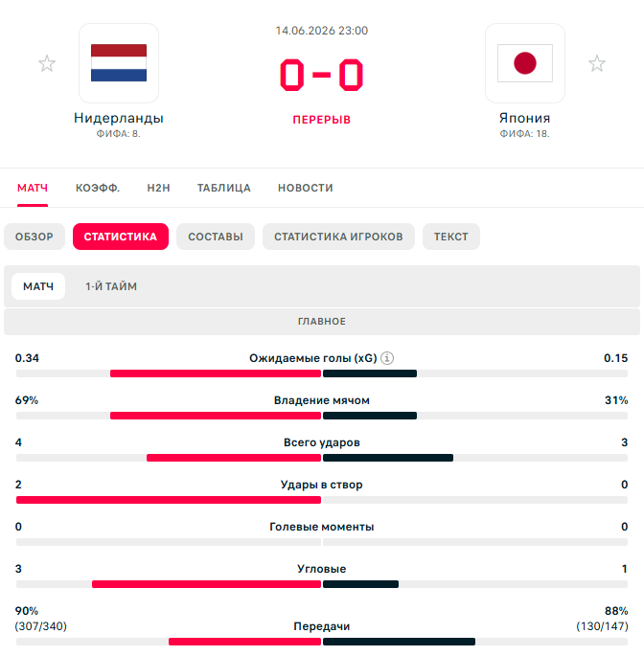Screen dimensions: 644x656
Task: Open the xG info icon
Action: [x=387, y=358]
